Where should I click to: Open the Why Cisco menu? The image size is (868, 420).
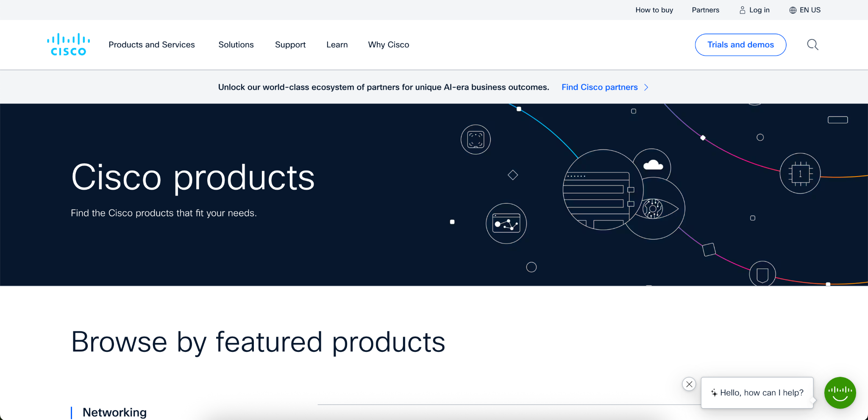point(389,44)
